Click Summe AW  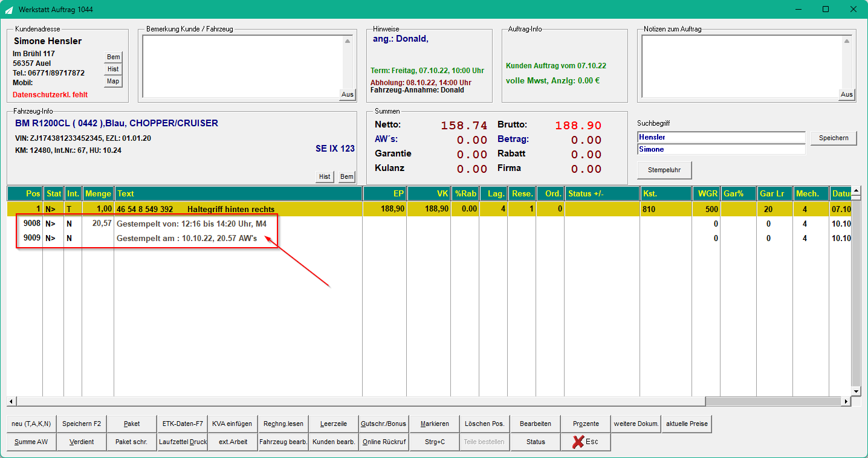[x=31, y=442]
